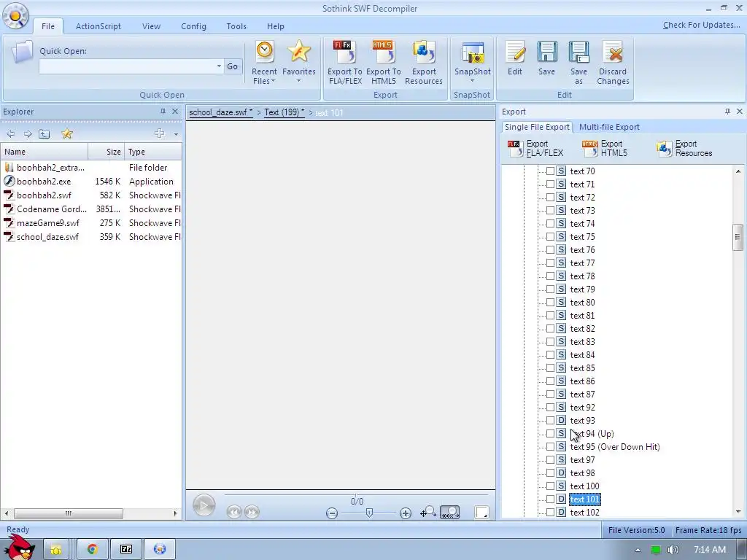Open the View ribbon tab
The image size is (747, 560).
pos(151,26)
